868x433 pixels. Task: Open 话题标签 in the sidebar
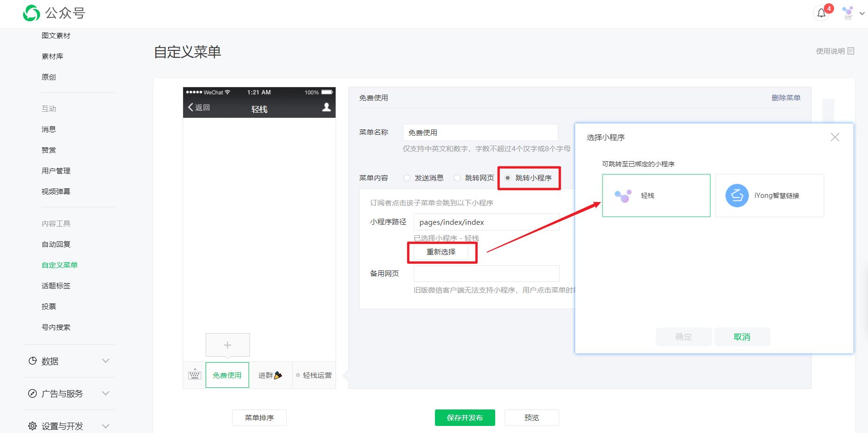pyautogui.click(x=56, y=286)
